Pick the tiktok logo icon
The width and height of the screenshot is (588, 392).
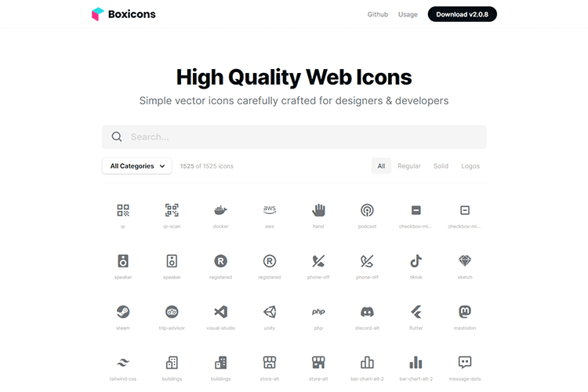416,261
